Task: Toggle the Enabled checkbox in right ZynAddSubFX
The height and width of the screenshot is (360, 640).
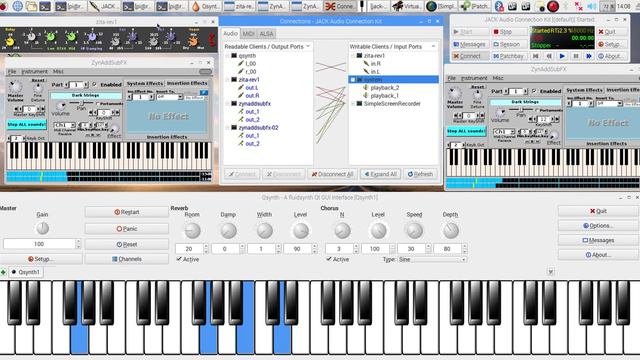Action: (534, 91)
